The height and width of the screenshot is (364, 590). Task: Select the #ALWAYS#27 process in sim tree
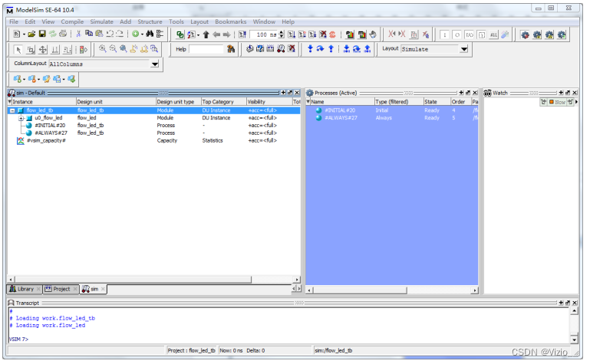point(51,133)
